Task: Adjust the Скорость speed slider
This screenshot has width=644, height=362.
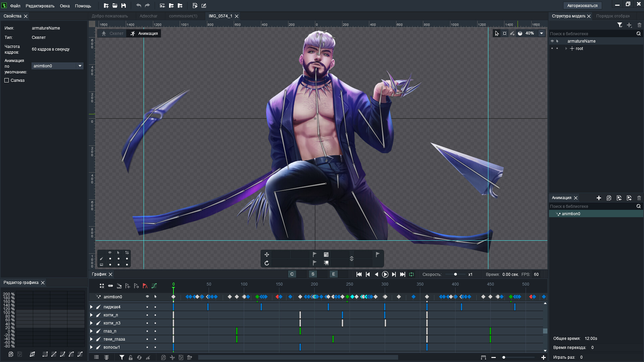Action: 455,275
